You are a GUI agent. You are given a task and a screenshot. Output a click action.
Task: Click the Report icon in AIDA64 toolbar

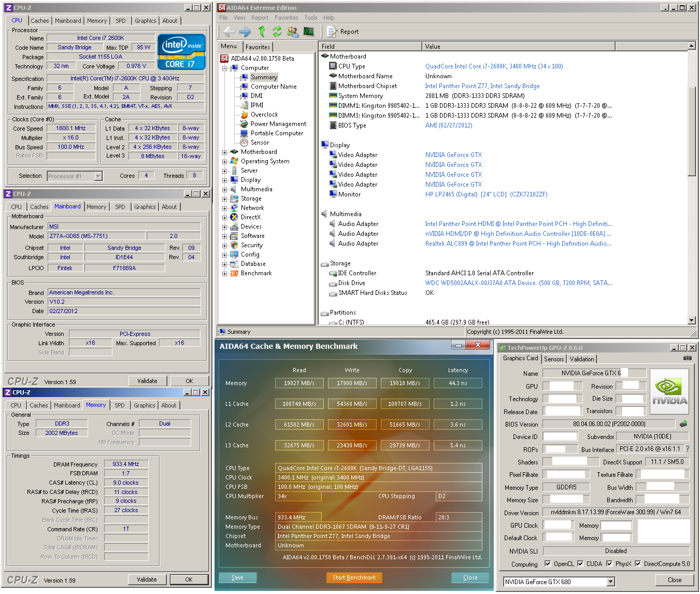332,32
